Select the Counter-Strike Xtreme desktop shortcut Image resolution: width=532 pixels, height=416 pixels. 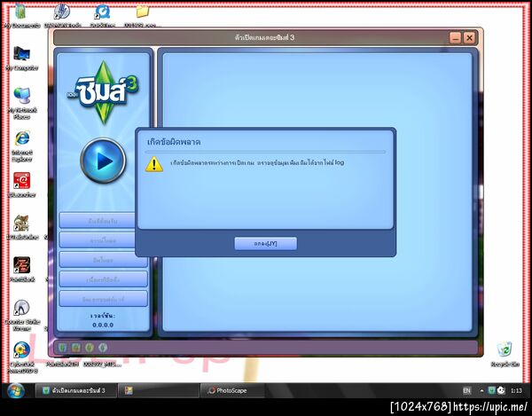(x=21, y=316)
